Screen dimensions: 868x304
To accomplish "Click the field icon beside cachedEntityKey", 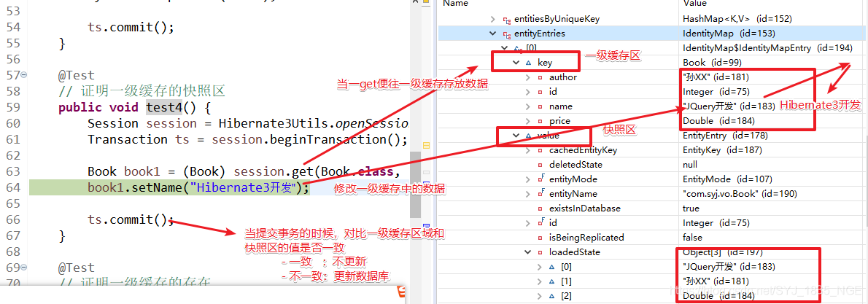I will pyautogui.click(x=540, y=150).
